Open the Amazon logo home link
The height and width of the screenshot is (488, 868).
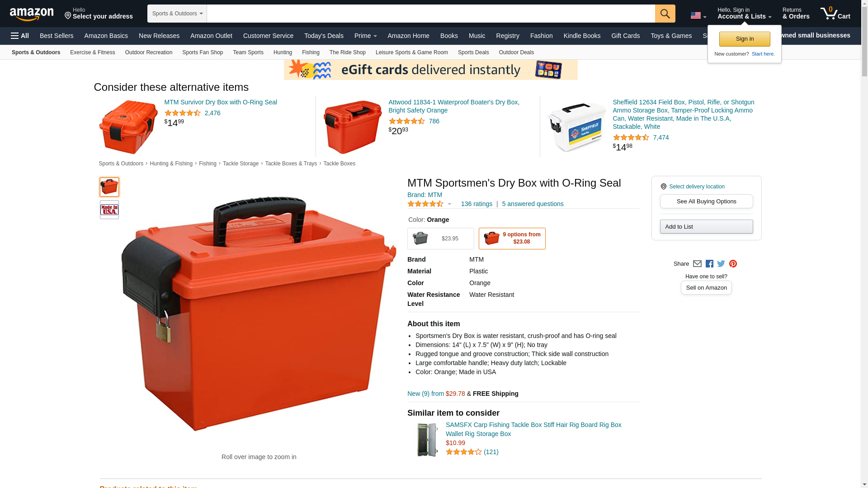[x=32, y=14]
